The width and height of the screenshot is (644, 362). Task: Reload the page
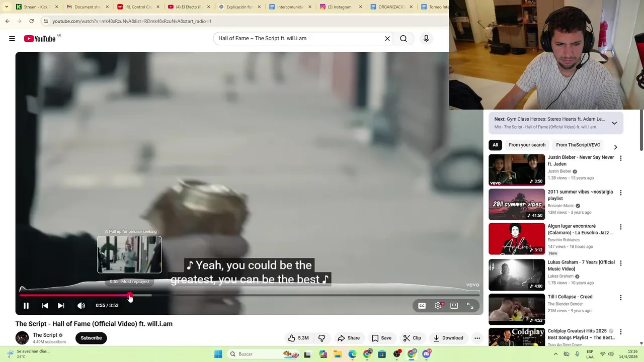click(x=31, y=21)
